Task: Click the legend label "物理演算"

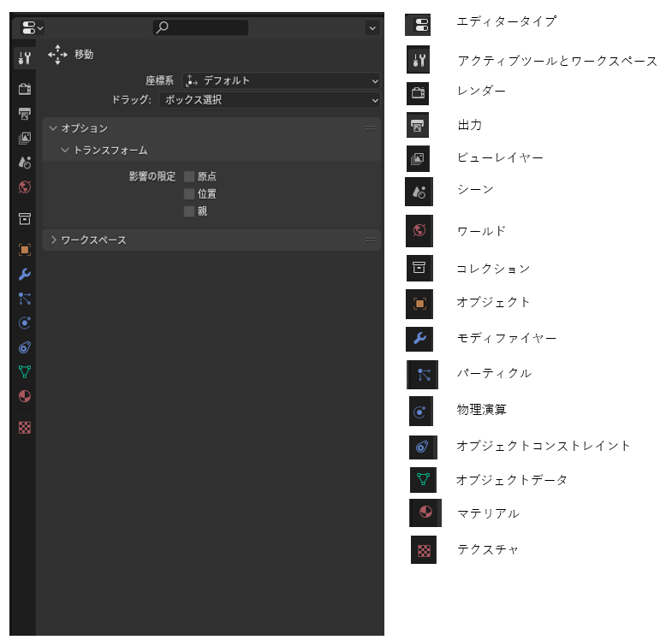Action: (x=482, y=410)
